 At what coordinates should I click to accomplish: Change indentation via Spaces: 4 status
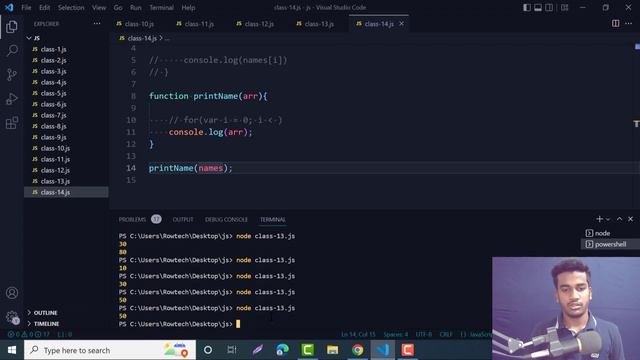[x=395, y=334]
